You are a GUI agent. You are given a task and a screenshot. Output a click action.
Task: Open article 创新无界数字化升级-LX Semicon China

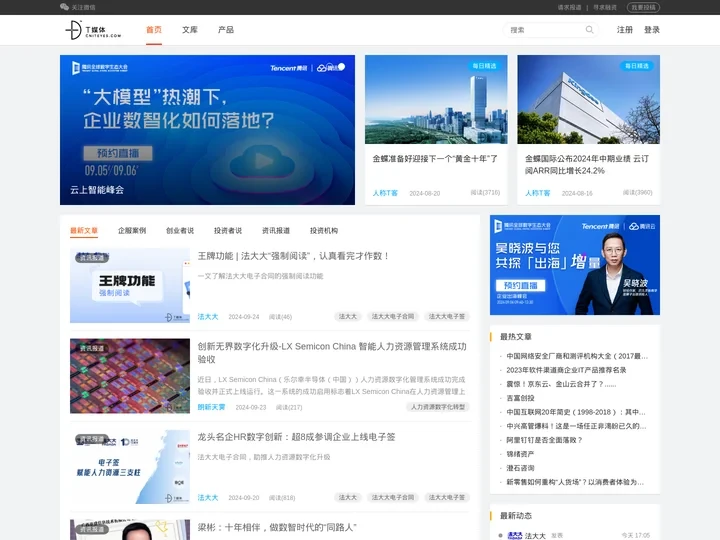point(332,353)
